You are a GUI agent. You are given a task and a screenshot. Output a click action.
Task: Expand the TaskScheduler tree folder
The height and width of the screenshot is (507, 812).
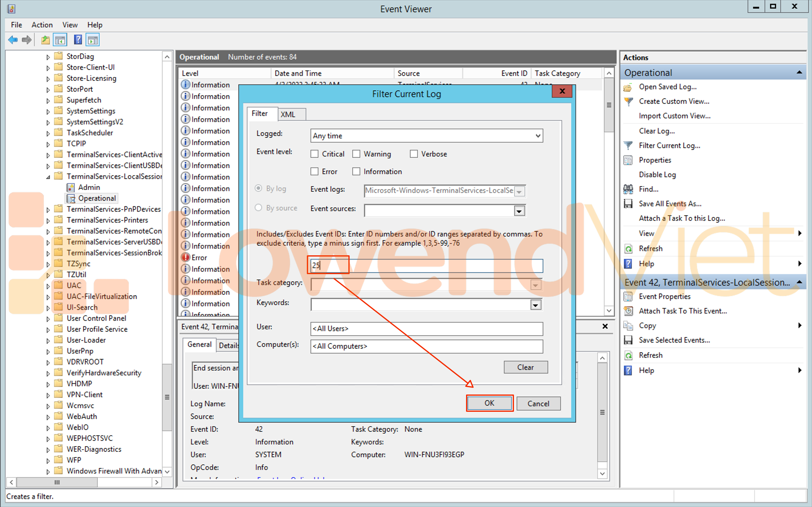coord(48,133)
